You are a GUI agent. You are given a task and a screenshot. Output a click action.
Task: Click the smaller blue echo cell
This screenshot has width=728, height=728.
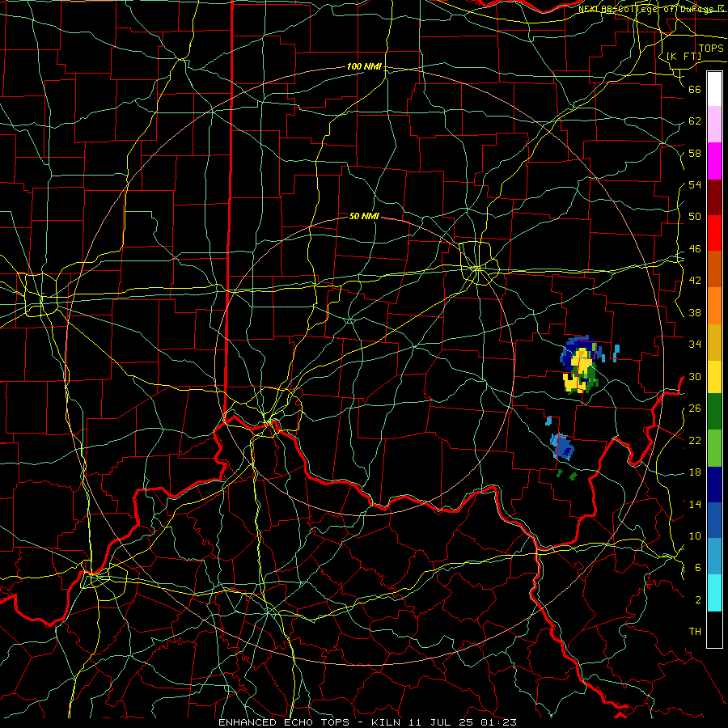tap(562, 447)
